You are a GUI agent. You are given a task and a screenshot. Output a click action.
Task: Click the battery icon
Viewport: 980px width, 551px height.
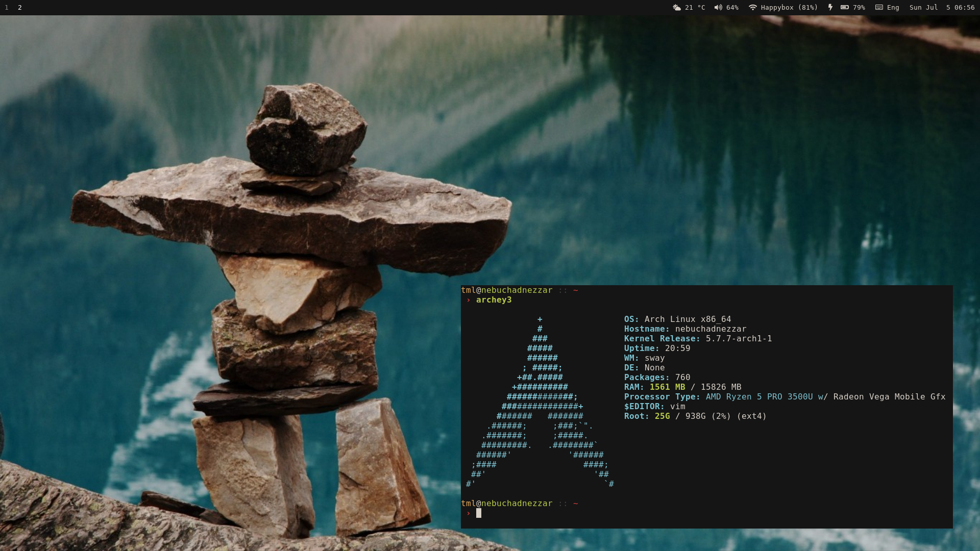tap(845, 8)
